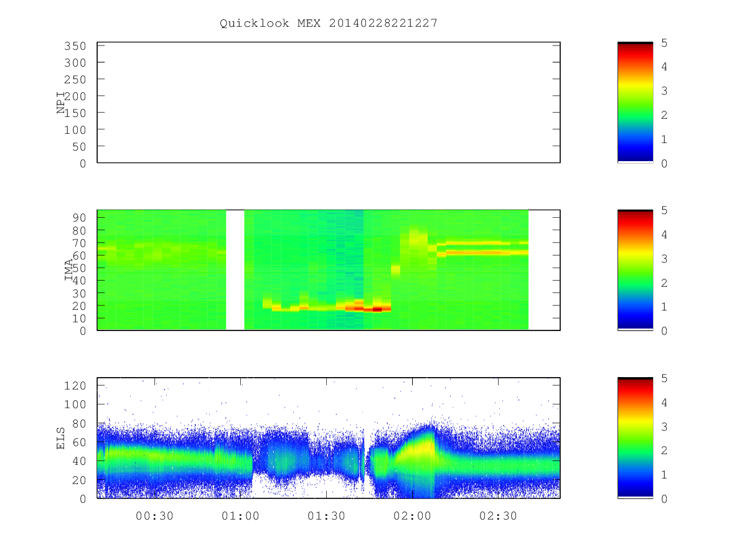The image size is (747, 560).
Task: Click the 80 tick on ELS axis
Action: (78, 423)
